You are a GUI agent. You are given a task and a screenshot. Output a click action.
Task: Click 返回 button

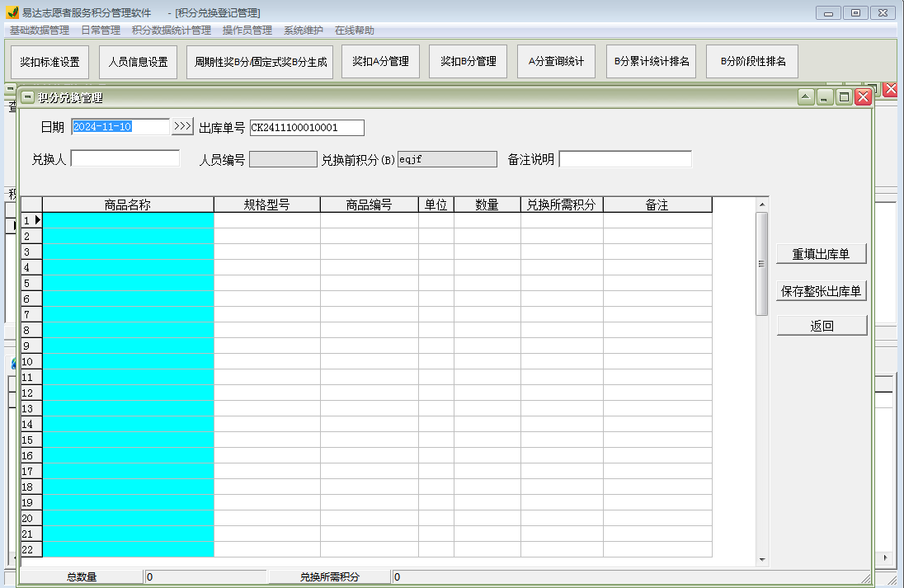tap(822, 326)
